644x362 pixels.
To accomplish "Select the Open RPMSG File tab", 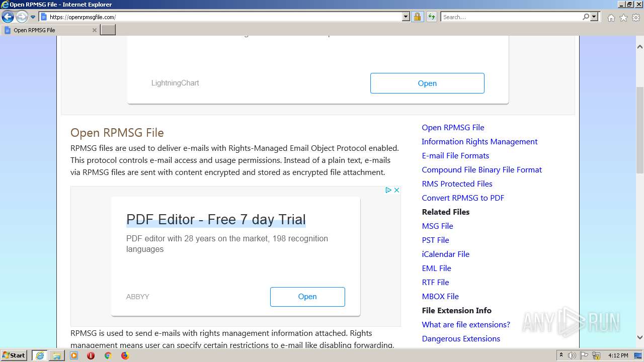I will click(50, 30).
